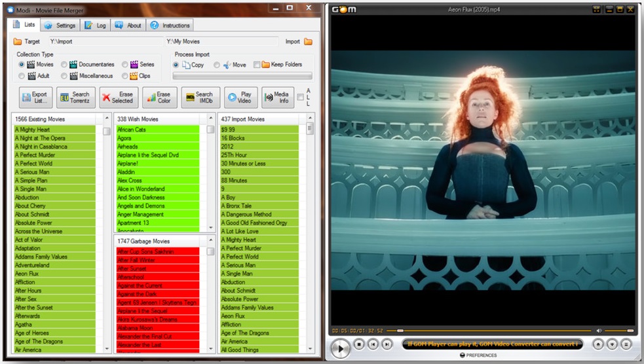Choose the Move import option
Viewport: 644px width, 364px height.
(216, 65)
